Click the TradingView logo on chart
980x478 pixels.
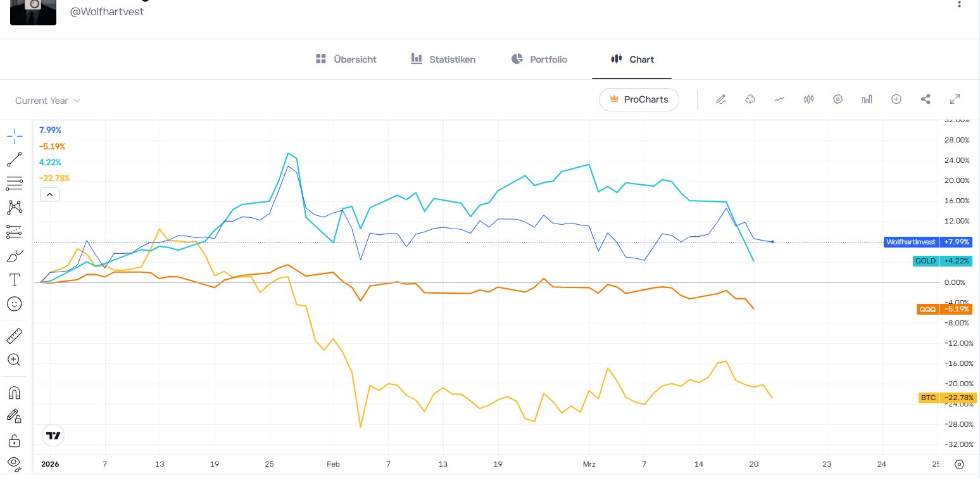click(53, 436)
